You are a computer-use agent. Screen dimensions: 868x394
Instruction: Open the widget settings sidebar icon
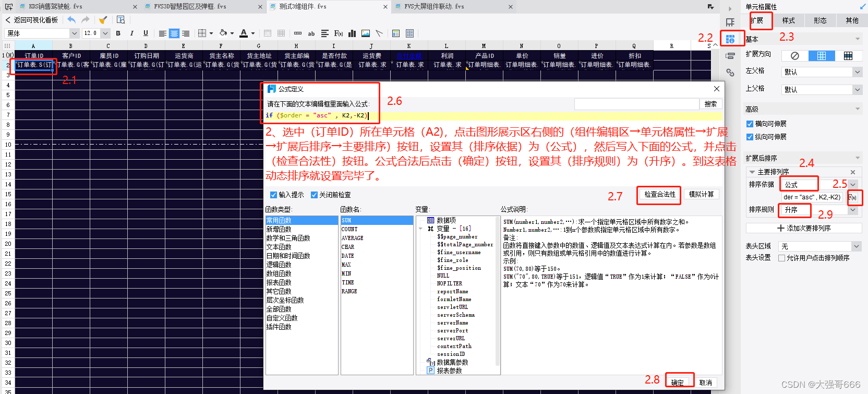(x=730, y=22)
